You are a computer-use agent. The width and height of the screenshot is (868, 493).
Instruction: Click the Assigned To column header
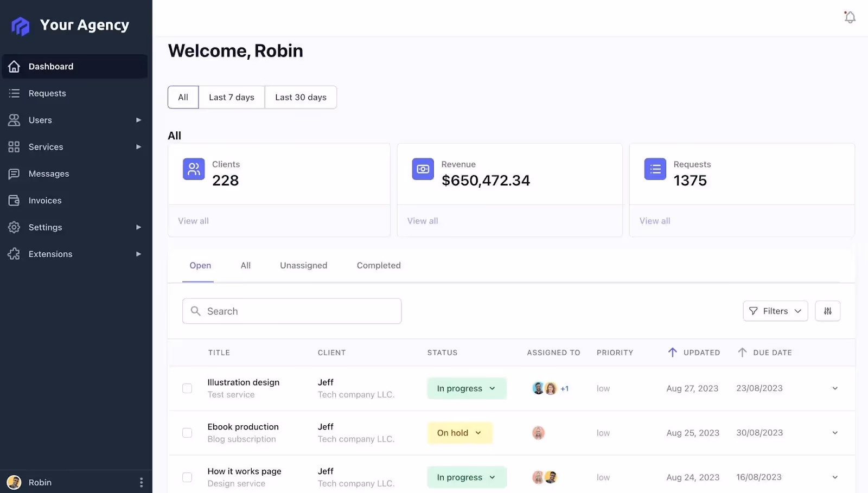[x=553, y=353]
